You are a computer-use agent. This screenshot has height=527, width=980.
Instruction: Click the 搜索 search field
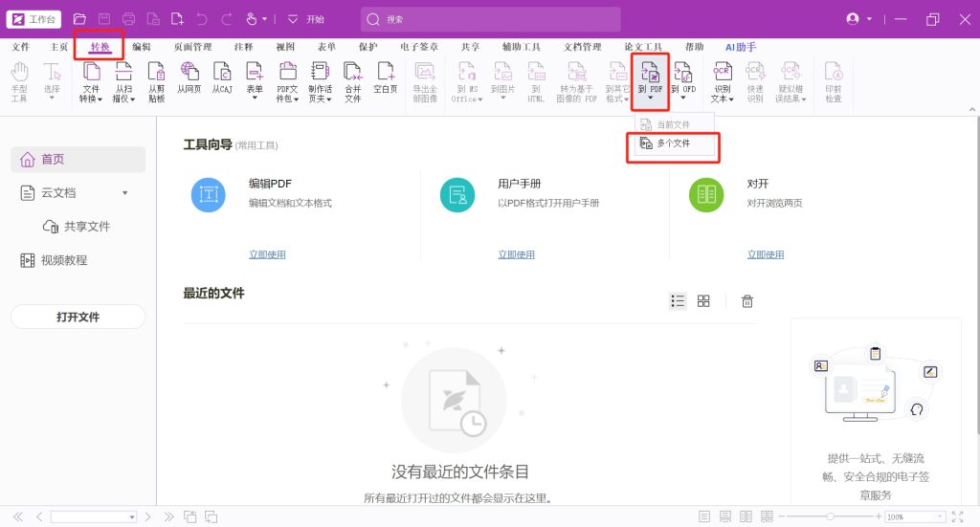click(x=490, y=19)
